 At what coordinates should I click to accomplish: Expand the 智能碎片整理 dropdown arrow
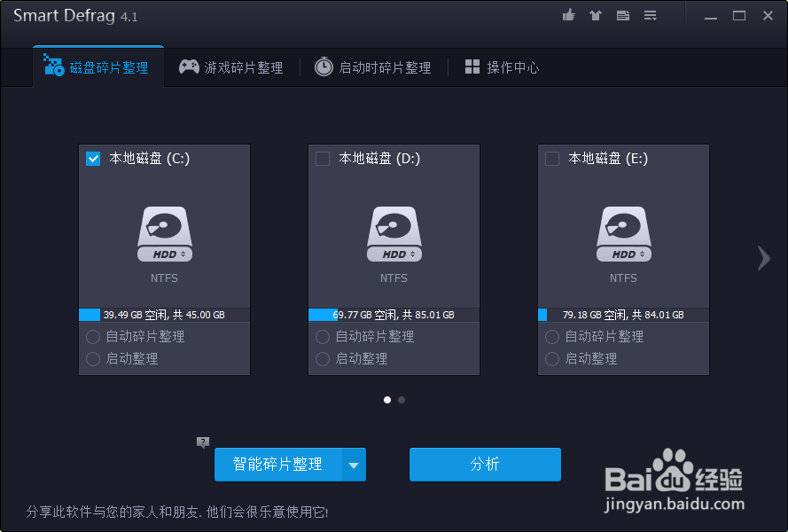[354, 465]
